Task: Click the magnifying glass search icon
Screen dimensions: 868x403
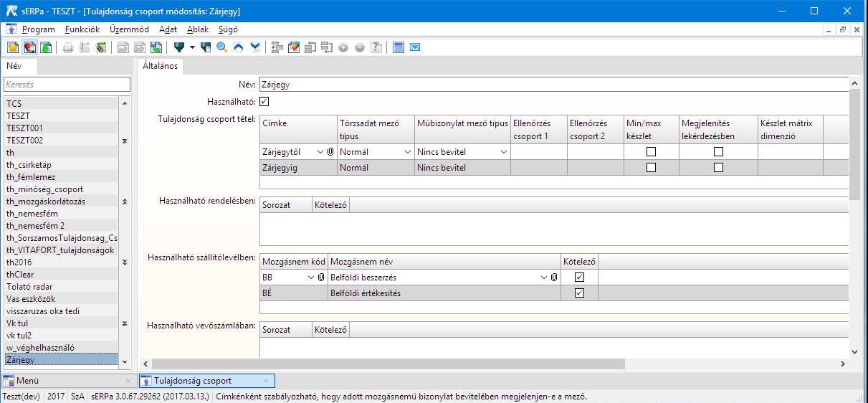Action: 222,47
